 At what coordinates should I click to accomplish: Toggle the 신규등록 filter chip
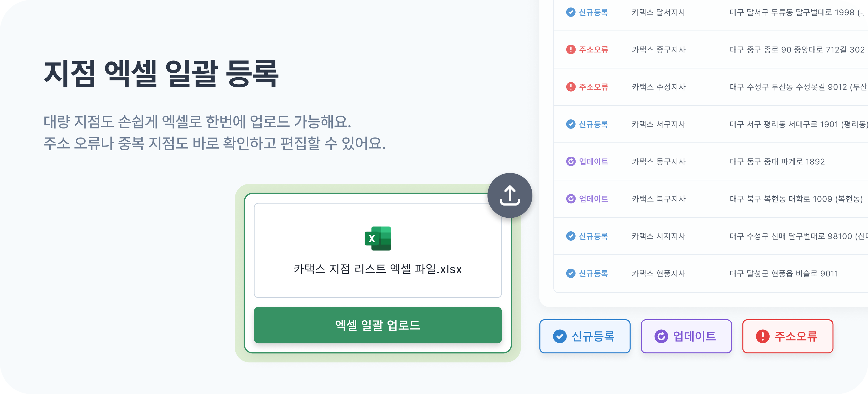pos(585,336)
